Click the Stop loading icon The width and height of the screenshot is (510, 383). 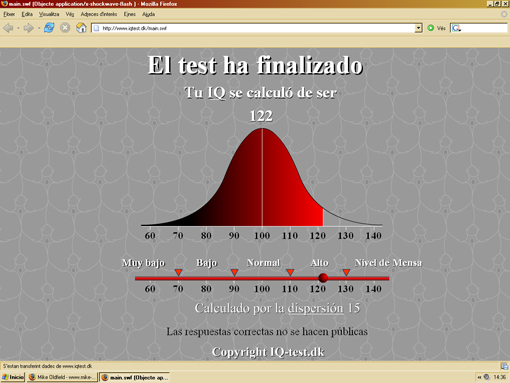[x=65, y=28]
